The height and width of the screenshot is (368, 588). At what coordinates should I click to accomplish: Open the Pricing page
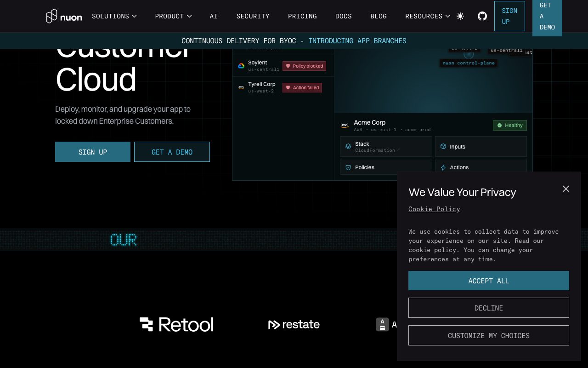[x=302, y=16]
